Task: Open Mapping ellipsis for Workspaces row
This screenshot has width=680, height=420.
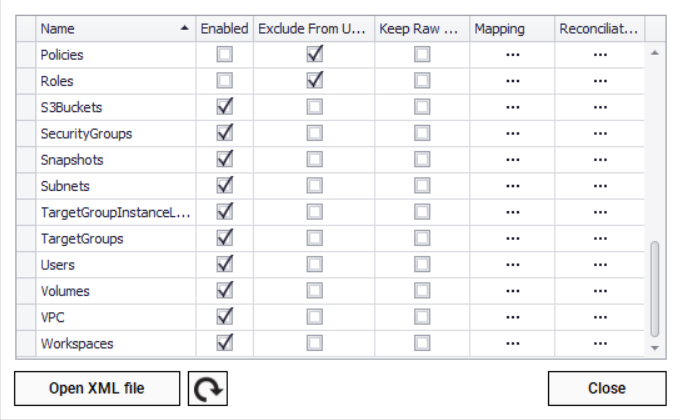Action: point(513,343)
